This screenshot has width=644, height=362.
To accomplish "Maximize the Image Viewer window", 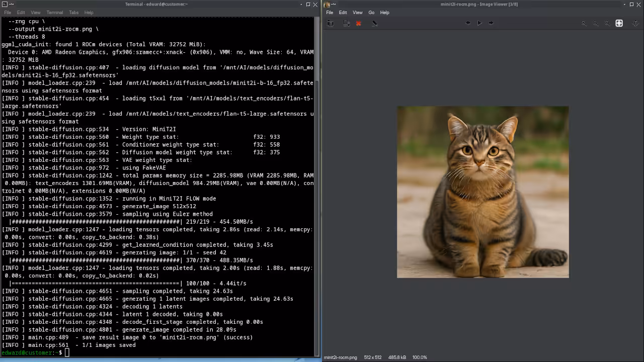I will coord(632,4).
